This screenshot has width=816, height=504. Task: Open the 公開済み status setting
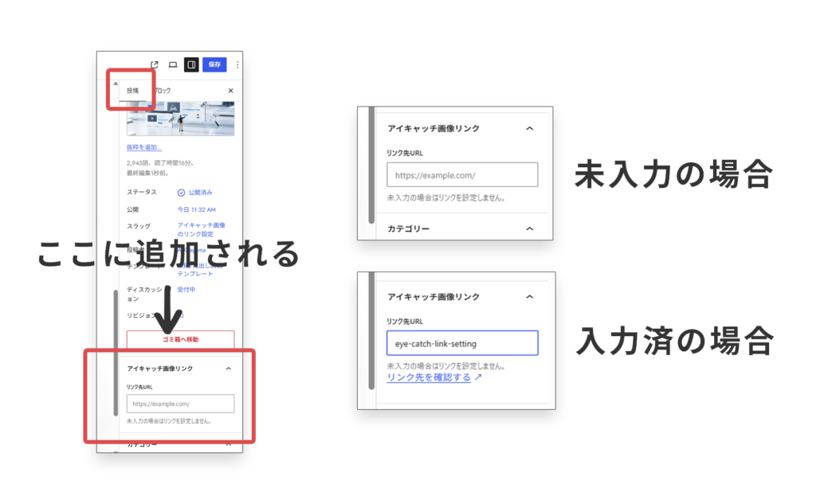click(x=195, y=193)
